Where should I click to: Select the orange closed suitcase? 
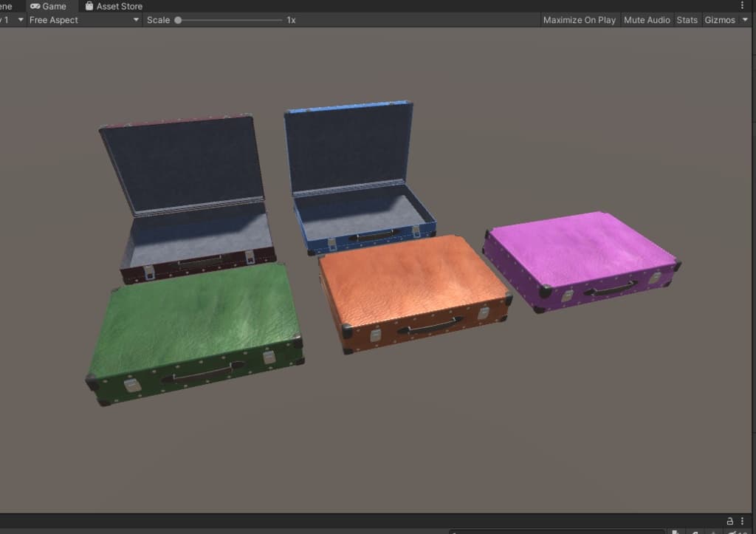tap(413, 288)
